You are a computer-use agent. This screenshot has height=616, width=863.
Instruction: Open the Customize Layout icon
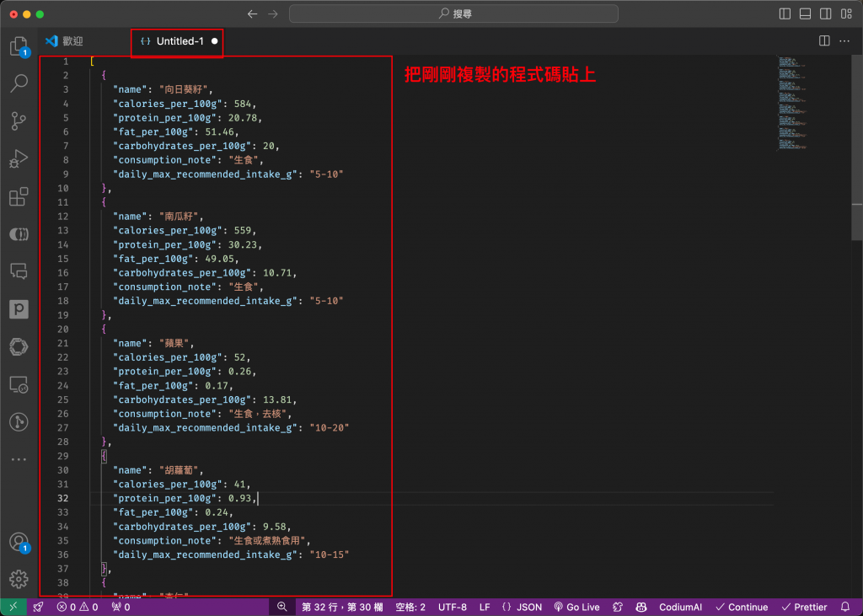pyautogui.click(x=846, y=13)
